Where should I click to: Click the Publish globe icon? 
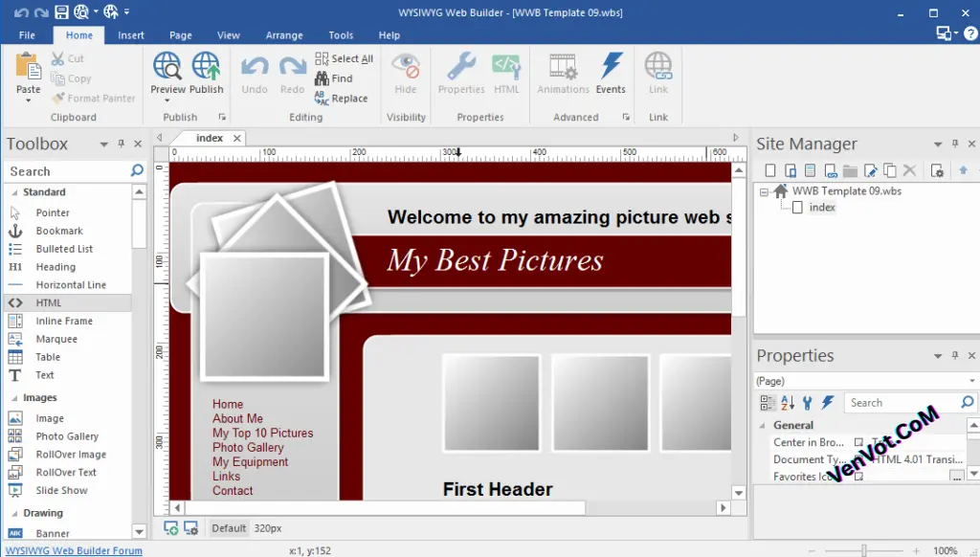207,66
